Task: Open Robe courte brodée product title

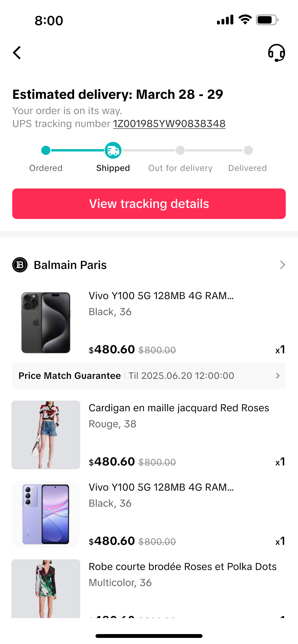Action: tap(183, 567)
